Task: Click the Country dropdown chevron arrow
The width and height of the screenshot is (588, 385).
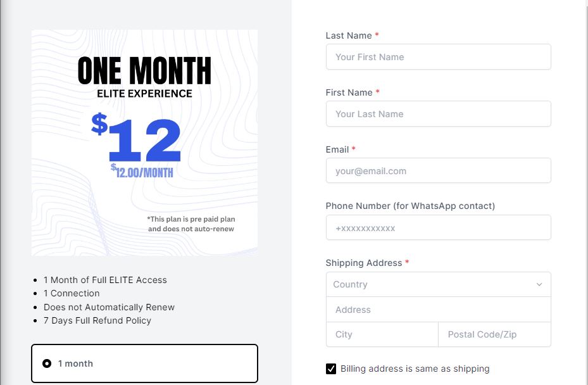Action: tap(539, 284)
